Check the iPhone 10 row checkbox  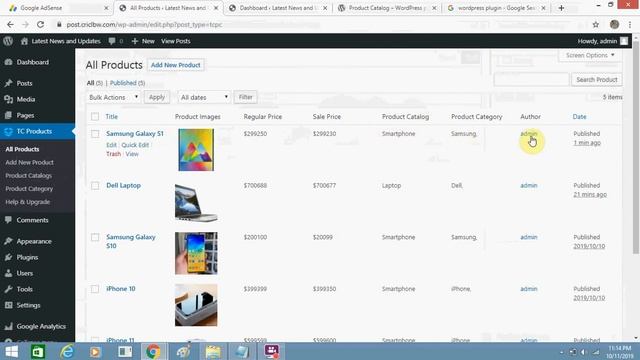[95, 289]
